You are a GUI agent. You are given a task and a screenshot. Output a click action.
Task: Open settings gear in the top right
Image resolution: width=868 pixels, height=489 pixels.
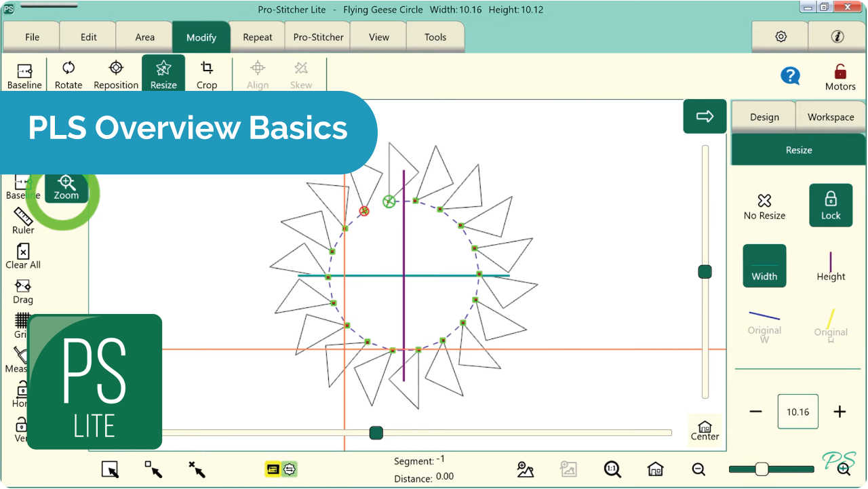click(x=781, y=37)
